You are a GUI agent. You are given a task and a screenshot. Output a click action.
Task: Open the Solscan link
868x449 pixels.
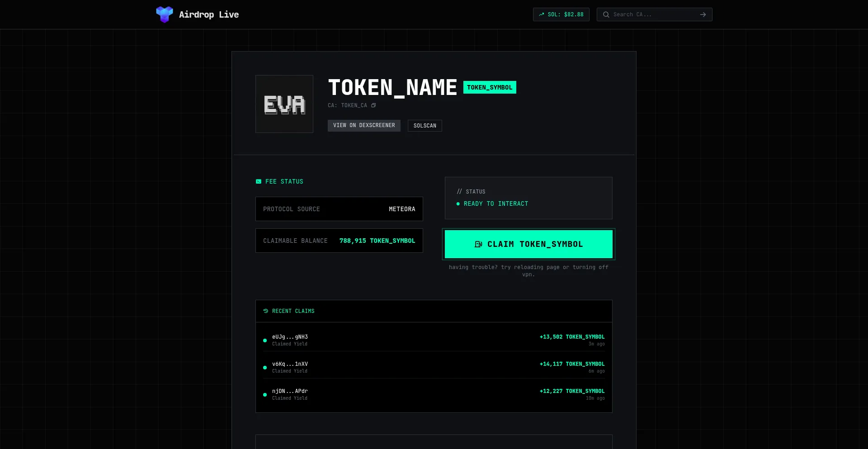tap(425, 126)
